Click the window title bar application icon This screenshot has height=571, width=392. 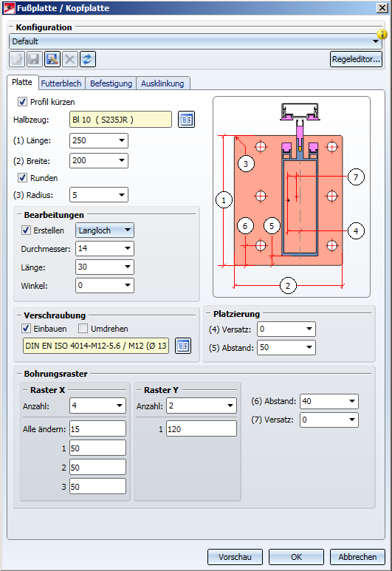(x=9, y=8)
